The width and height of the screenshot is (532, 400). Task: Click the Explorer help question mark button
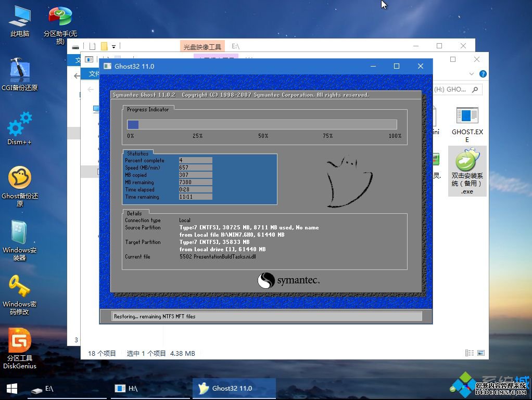pos(483,74)
